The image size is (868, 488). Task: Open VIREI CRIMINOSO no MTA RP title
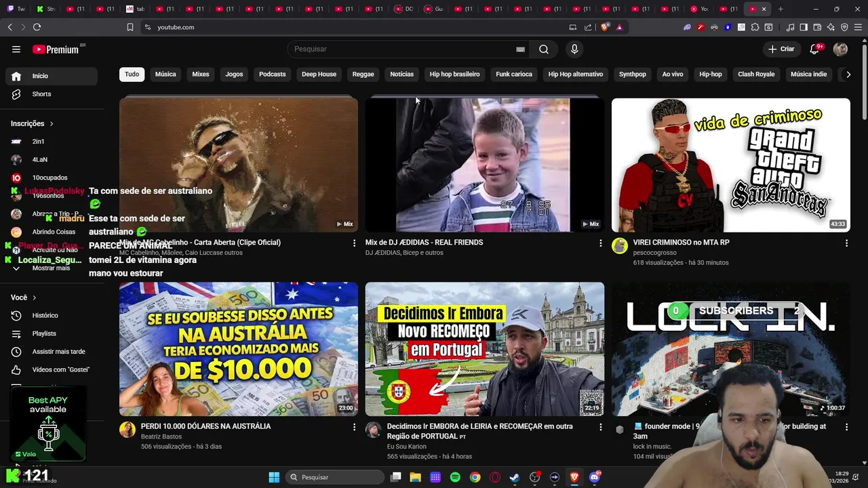[x=682, y=243]
